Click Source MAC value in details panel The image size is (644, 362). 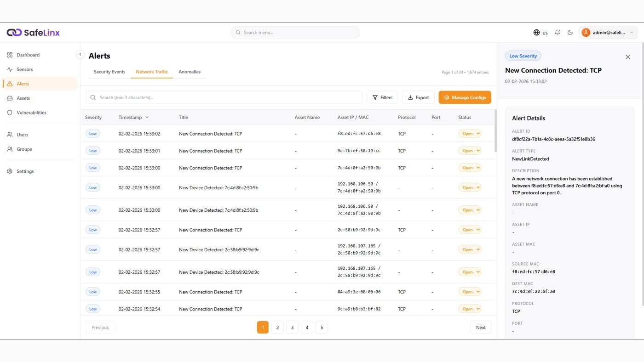[534, 271]
